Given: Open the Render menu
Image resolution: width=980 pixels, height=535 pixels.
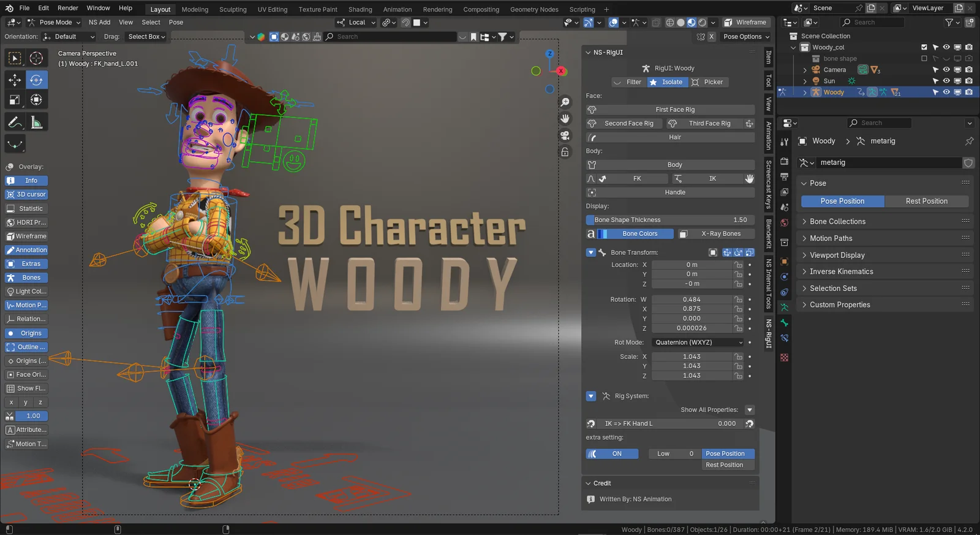Looking at the screenshot, I should pos(67,8).
